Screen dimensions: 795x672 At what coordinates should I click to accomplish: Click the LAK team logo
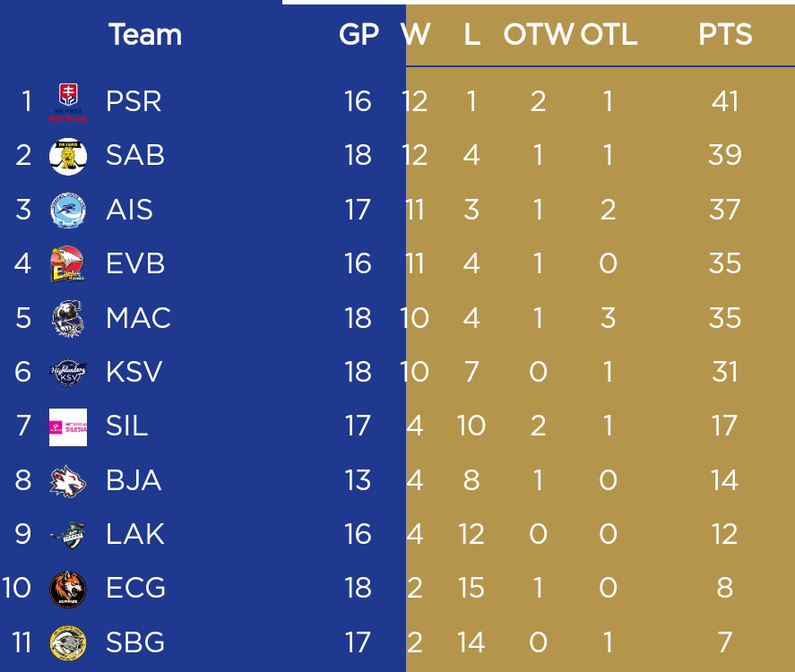68,535
